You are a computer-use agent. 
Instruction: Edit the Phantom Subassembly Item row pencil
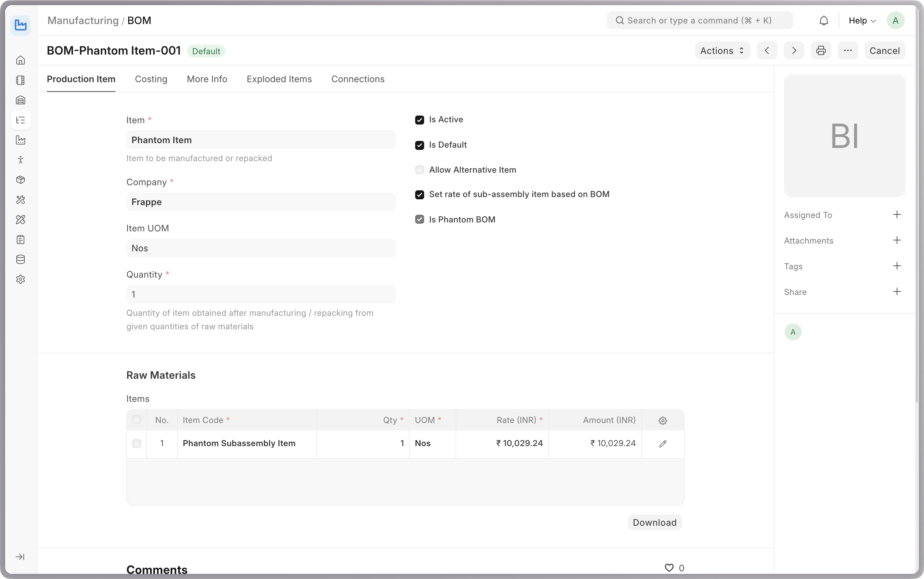click(x=663, y=444)
